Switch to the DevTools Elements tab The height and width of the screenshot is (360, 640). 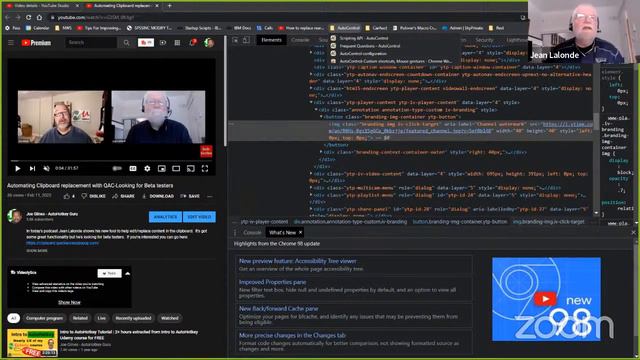271,40
